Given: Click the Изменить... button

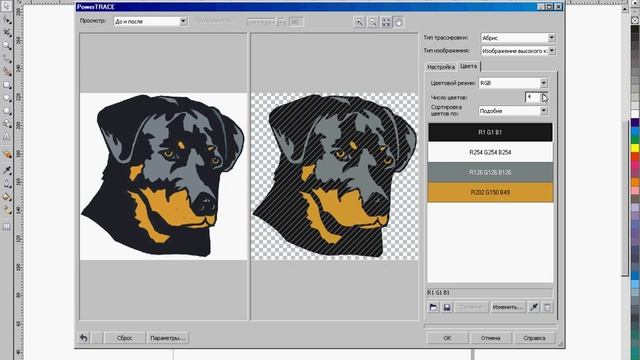Looking at the screenshot, I should 507,307.
